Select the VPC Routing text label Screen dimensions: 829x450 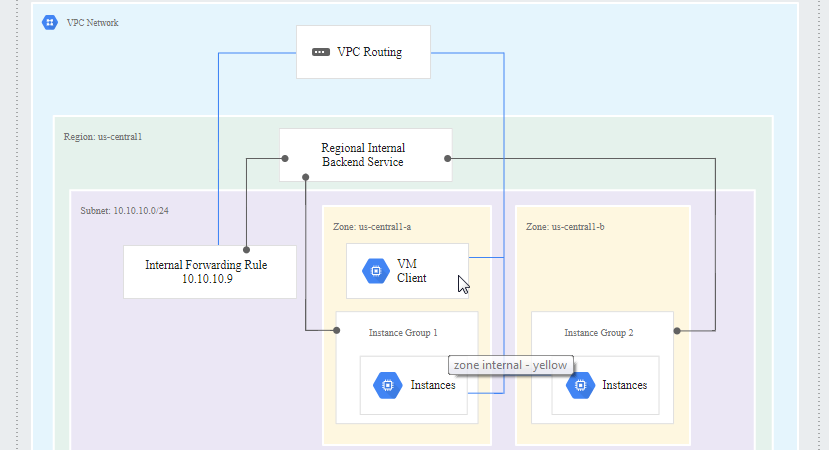[370, 52]
